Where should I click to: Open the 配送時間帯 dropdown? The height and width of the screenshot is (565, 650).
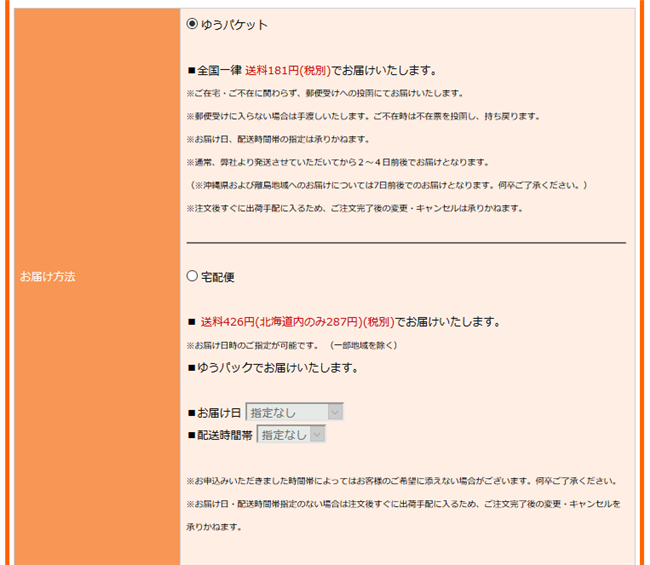tap(291, 434)
